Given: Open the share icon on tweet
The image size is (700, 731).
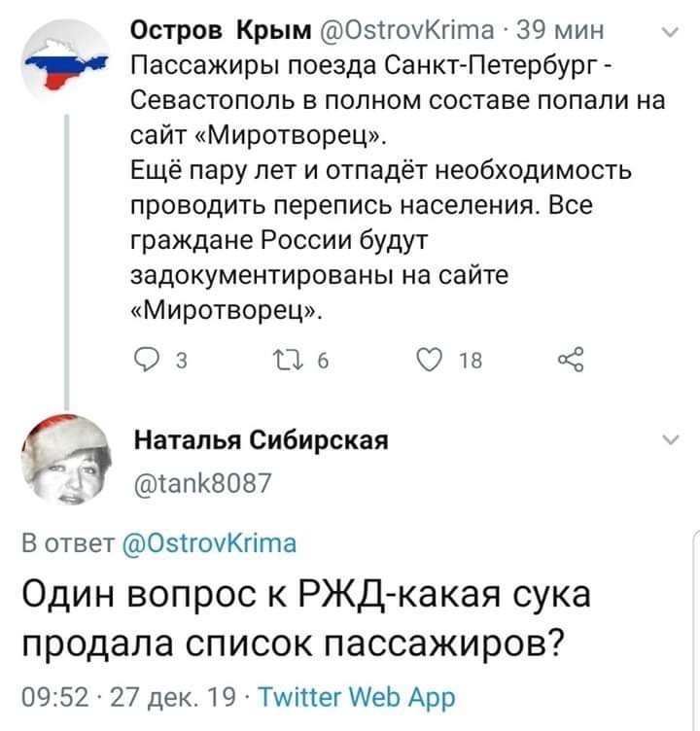Looking at the screenshot, I should 571,360.
